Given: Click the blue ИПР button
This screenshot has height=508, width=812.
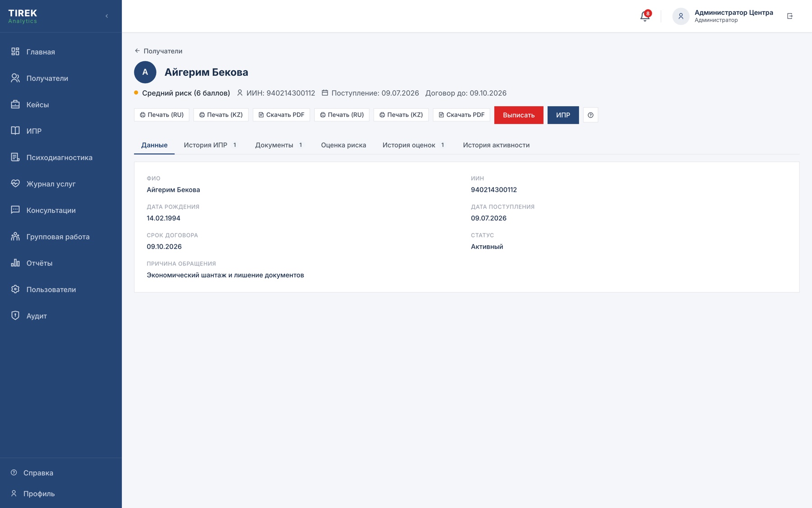Looking at the screenshot, I should [x=563, y=115].
